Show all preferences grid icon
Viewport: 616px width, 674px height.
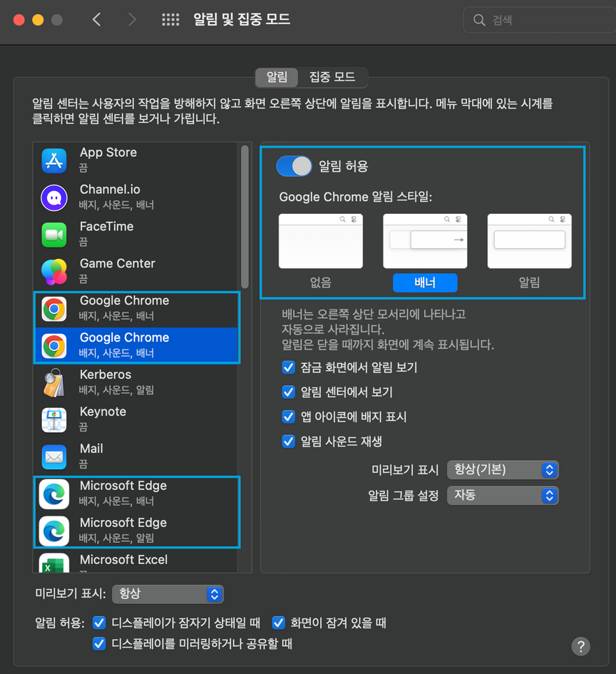(170, 20)
